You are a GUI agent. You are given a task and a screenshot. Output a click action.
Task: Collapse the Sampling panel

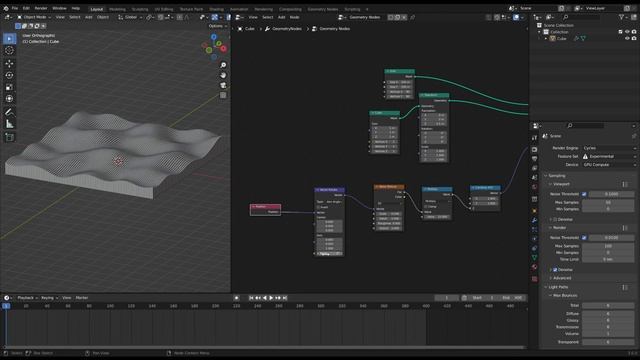556,176
